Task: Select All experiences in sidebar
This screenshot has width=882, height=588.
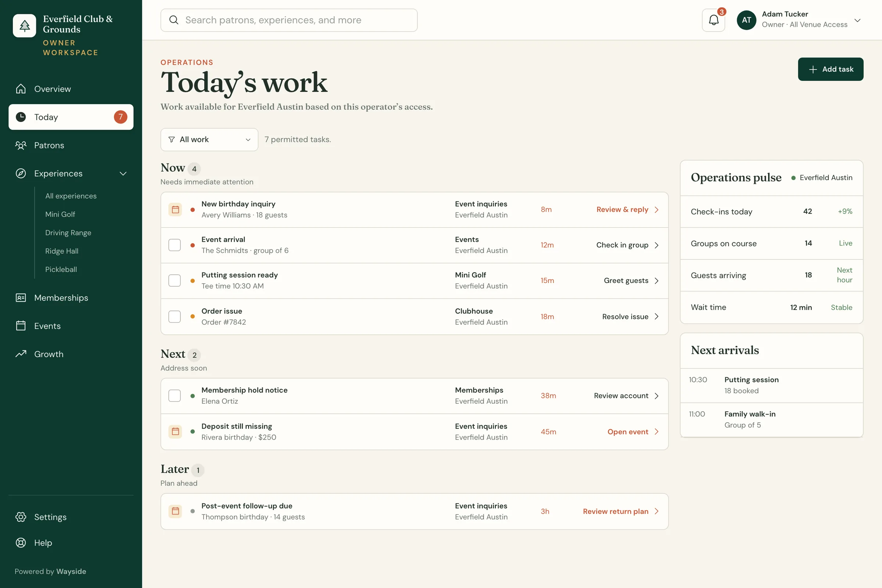Action: tap(71, 196)
